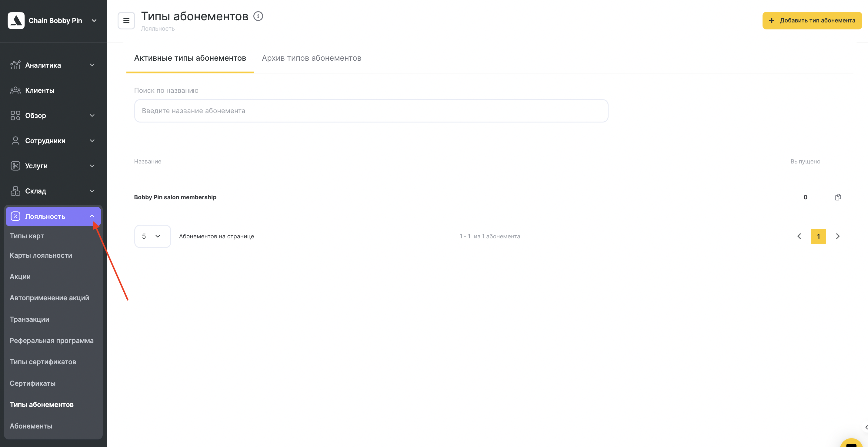Viewport: 868px width, 447px height.
Task: Click the Chain Bobby Pin logo icon
Action: coord(16,21)
